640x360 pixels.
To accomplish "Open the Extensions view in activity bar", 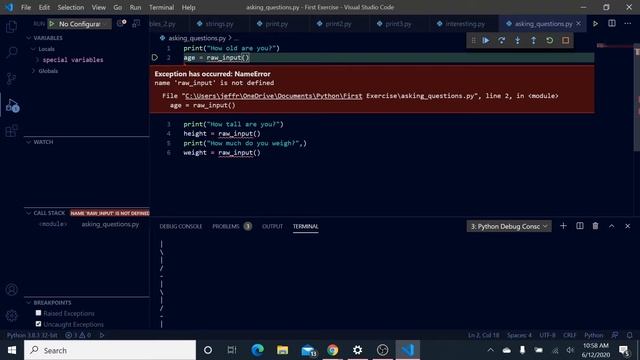I will tap(11, 131).
